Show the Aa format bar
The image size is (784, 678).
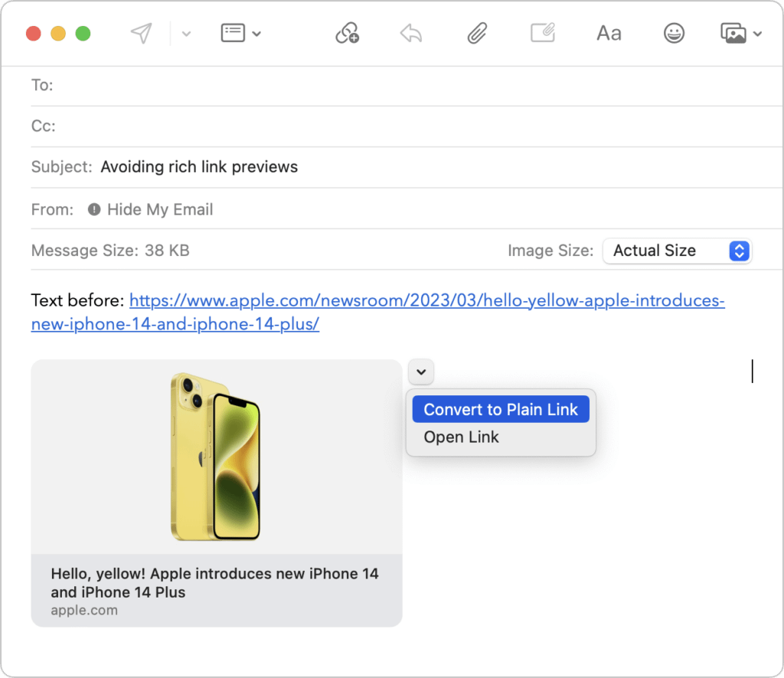(x=609, y=33)
